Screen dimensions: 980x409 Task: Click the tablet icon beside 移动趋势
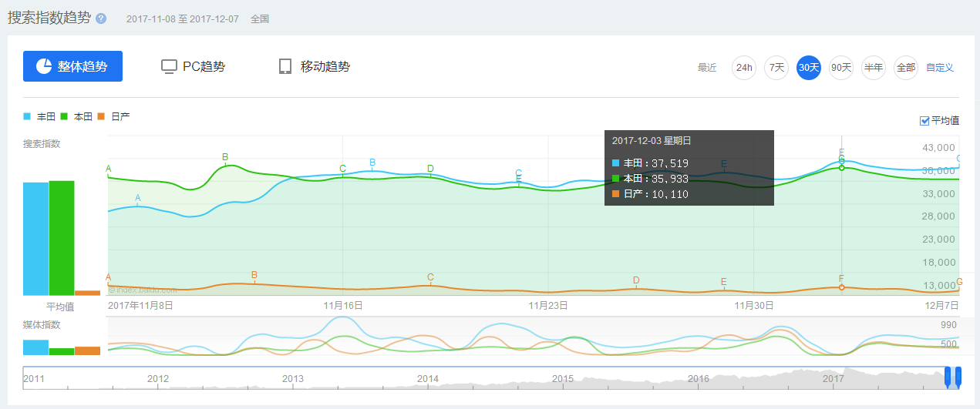click(x=285, y=66)
